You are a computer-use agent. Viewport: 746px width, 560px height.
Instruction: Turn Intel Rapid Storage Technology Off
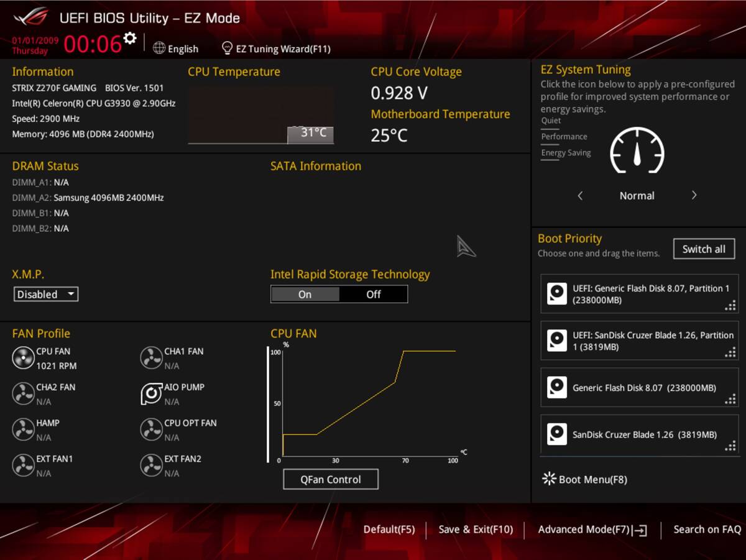tap(374, 294)
